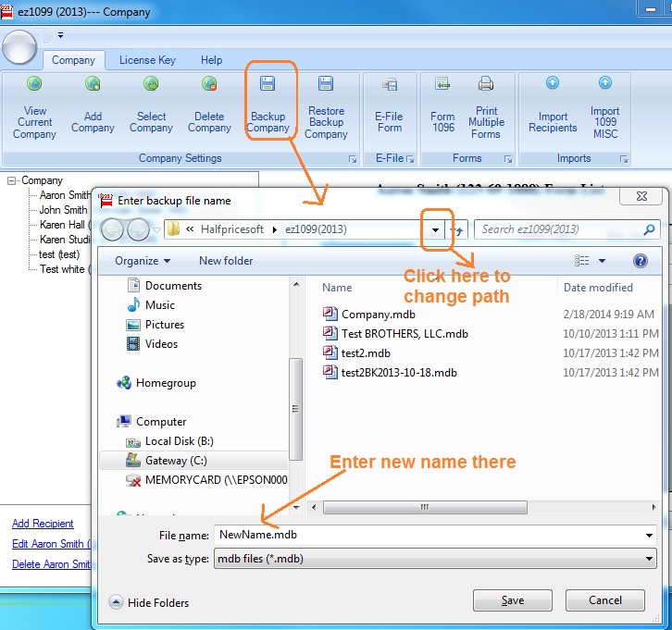The height and width of the screenshot is (630, 672).
Task: Open Select Company from the ribbon
Action: 151,85
